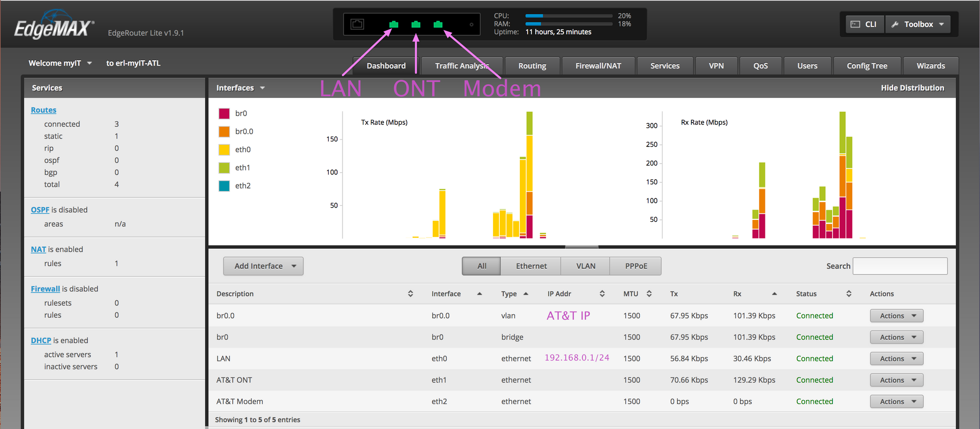Click the br0 magenta legend swatch
This screenshot has height=429, width=980.
pyautogui.click(x=224, y=114)
